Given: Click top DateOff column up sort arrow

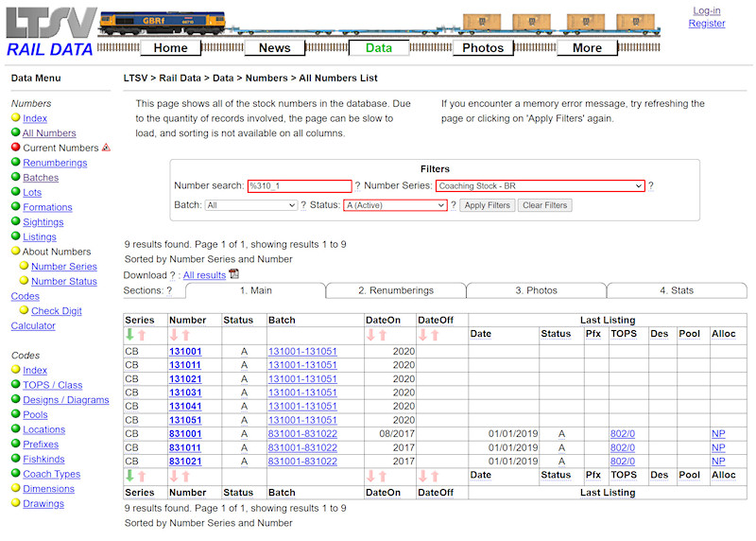Looking at the screenshot, I should pos(435,335).
